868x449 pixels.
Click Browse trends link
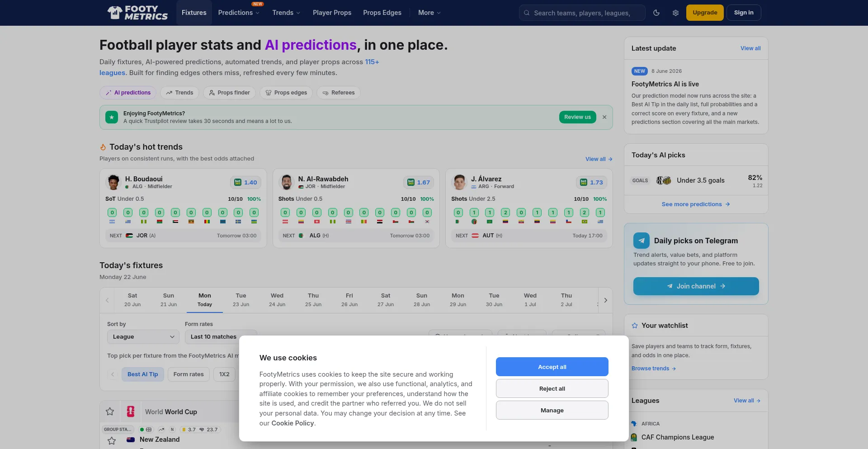coord(654,369)
